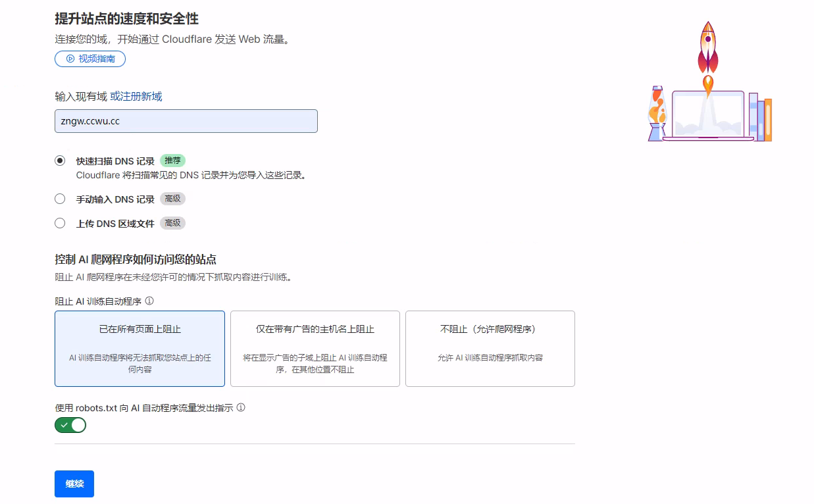
Task: Click 高级 badge beside 手动输入 DNS 记录
Action: coord(172,199)
